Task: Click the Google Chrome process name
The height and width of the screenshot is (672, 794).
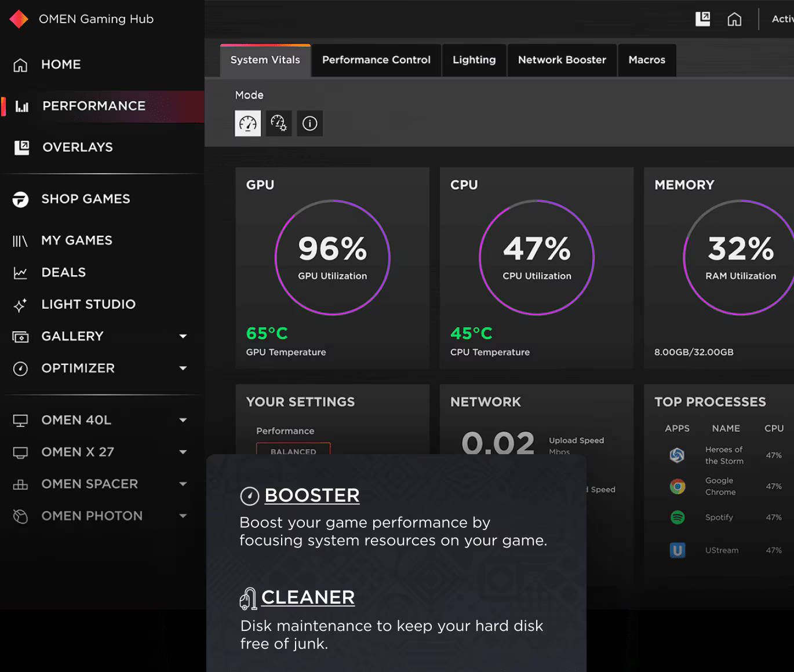Action: [x=720, y=487]
